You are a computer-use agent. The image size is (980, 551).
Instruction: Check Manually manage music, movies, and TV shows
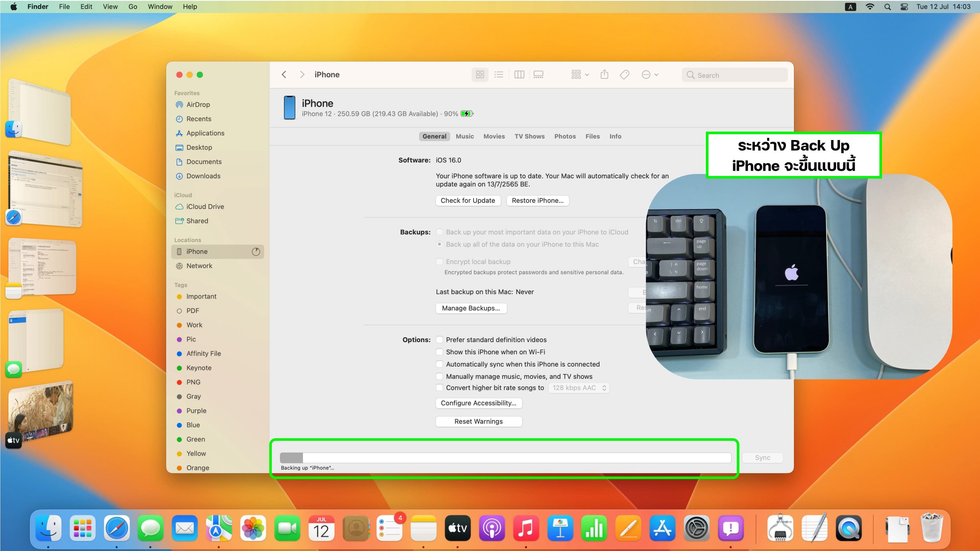(x=439, y=377)
